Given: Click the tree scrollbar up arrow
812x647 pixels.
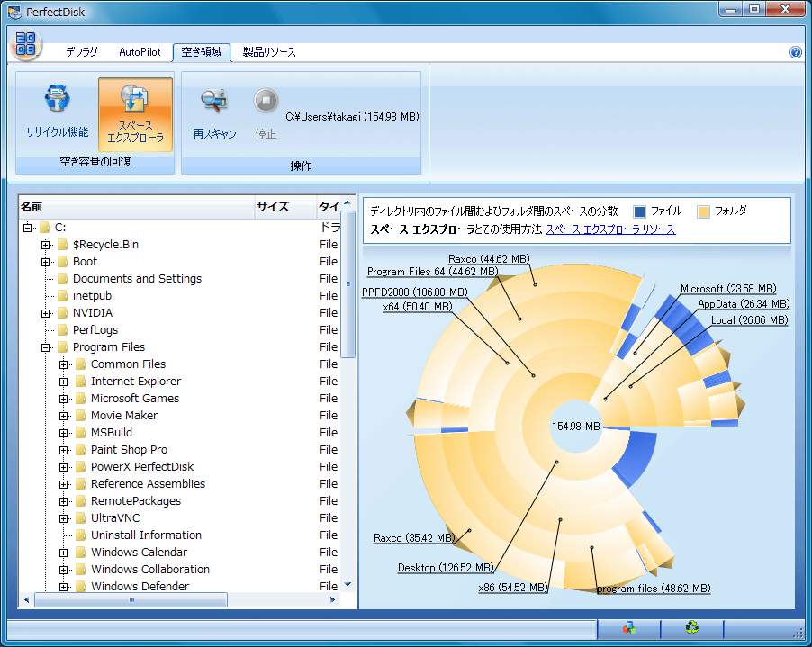Looking at the screenshot, I should (348, 202).
